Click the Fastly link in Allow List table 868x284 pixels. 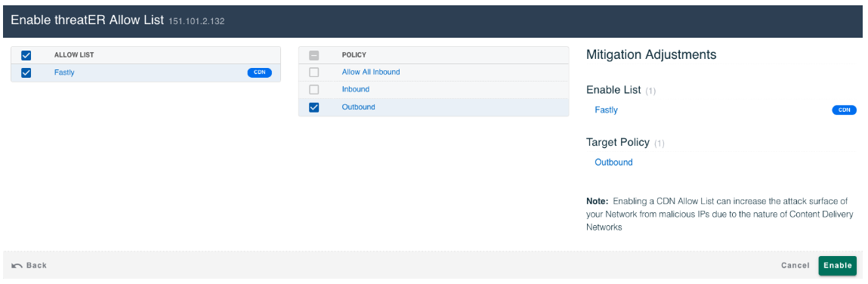click(x=64, y=73)
